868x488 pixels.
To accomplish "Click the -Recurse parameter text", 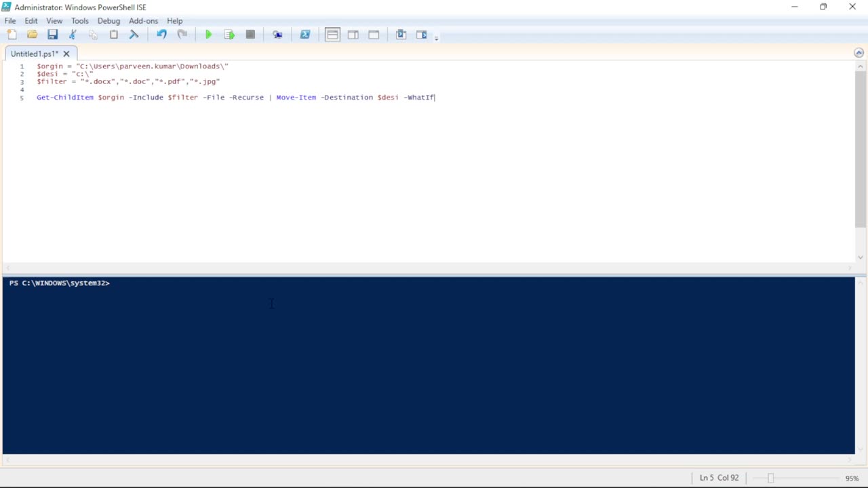I will [246, 98].
